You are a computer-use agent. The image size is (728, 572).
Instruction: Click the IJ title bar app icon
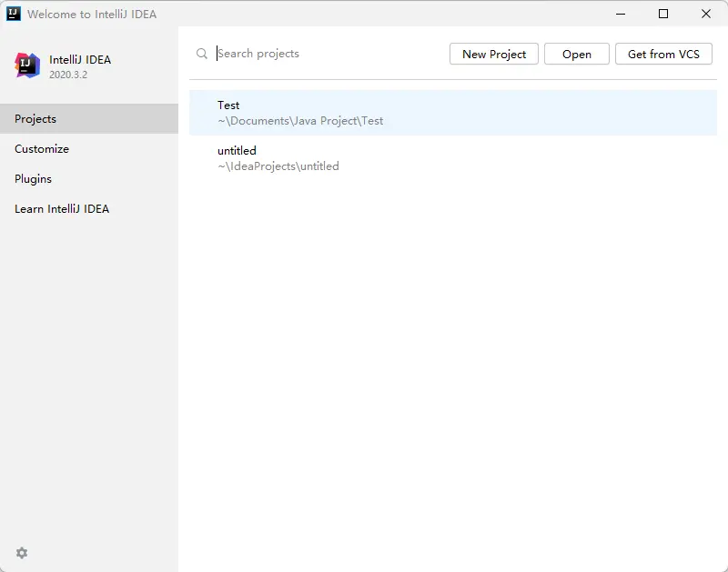(x=14, y=14)
